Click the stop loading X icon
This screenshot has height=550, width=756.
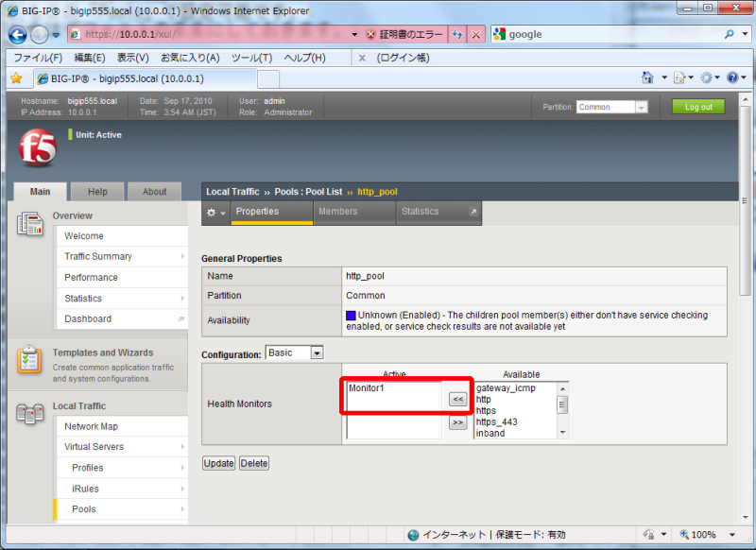coord(476,34)
